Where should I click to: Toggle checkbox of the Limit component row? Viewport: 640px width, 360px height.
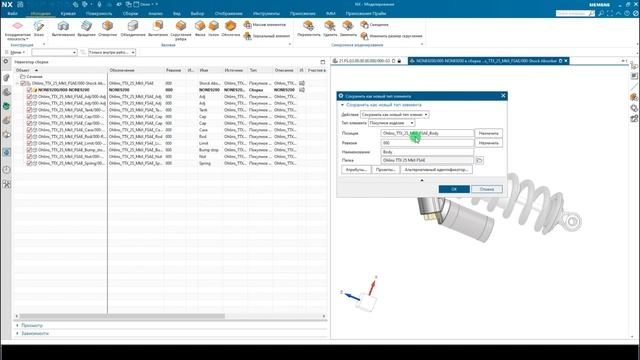pyautogui.click(x=29, y=143)
